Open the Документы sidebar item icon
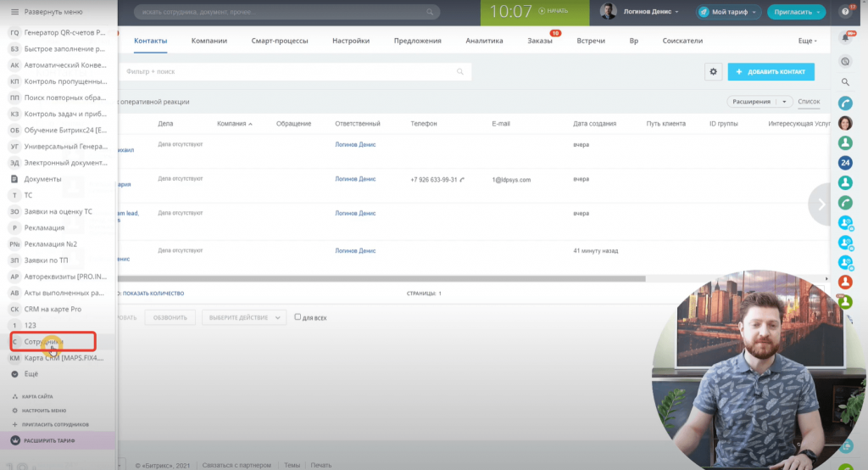The image size is (868, 470). pyautogui.click(x=14, y=179)
